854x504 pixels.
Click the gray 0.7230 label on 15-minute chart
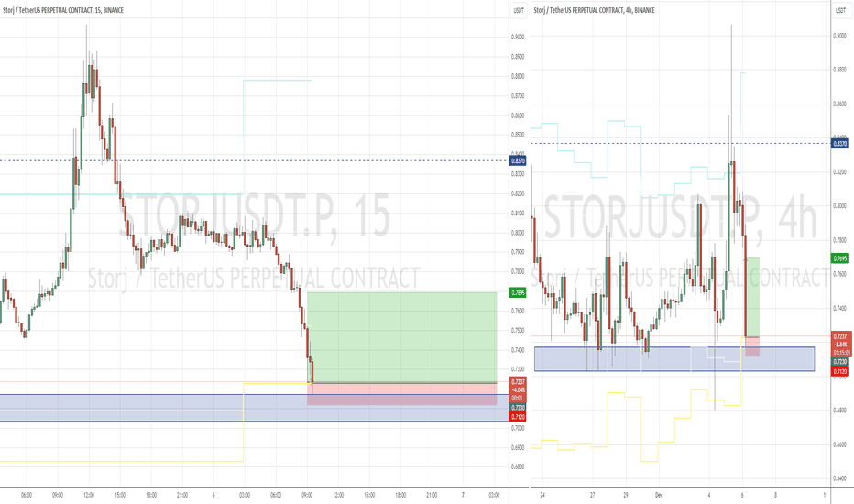point(518,408)
